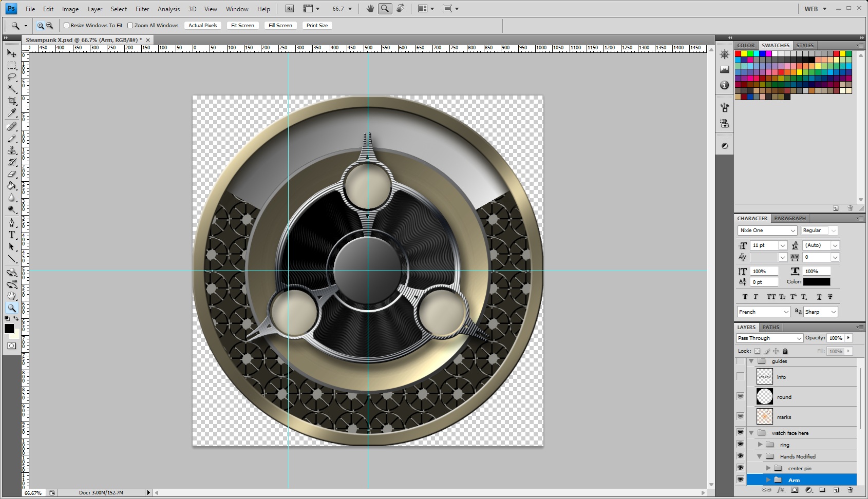Image resolution: width=868 pixels, height=499 pixels.
Task: Click the Fit Screen button
Action: (x=242, y=25)
